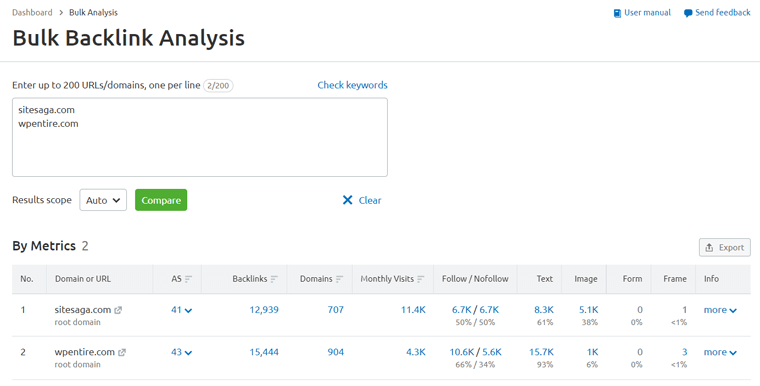
Task: Open external link icon for wpentire.com
Action: (x=122, y=353)
